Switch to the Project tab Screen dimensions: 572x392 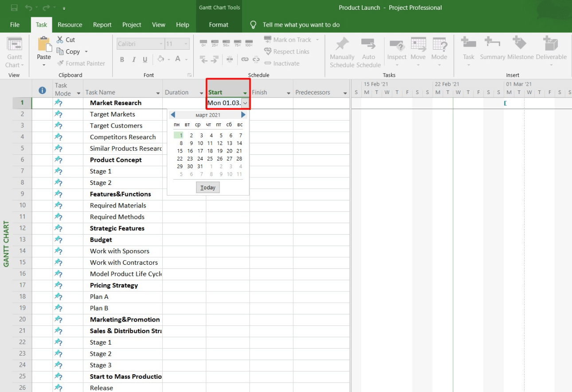coord(132,25)
